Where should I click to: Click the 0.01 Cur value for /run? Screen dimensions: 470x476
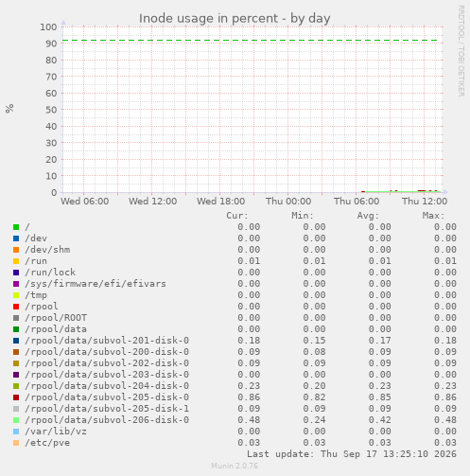(249, 261)
